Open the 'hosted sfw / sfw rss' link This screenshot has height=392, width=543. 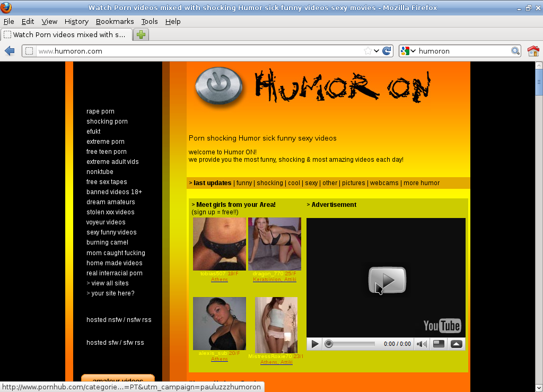115,343
